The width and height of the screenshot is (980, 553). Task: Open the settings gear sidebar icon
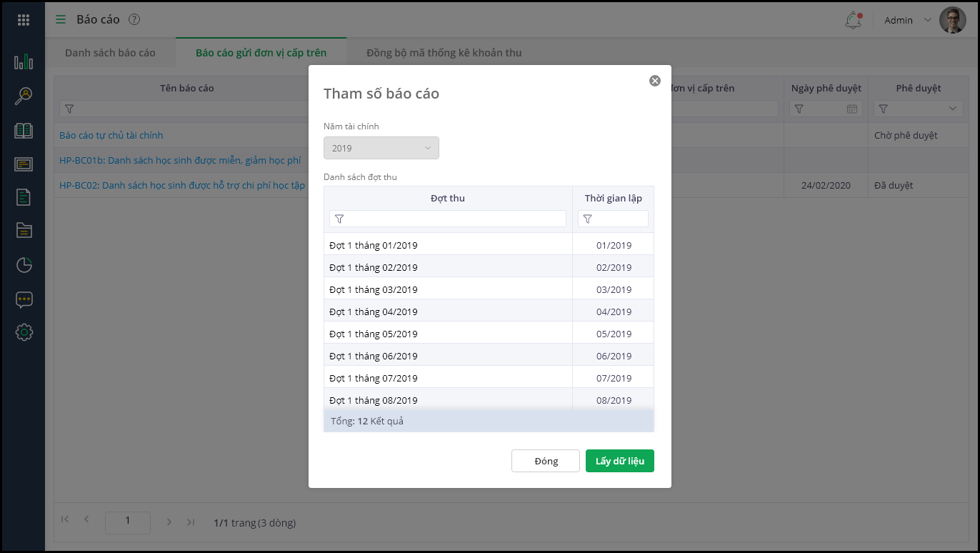(24, 332)
